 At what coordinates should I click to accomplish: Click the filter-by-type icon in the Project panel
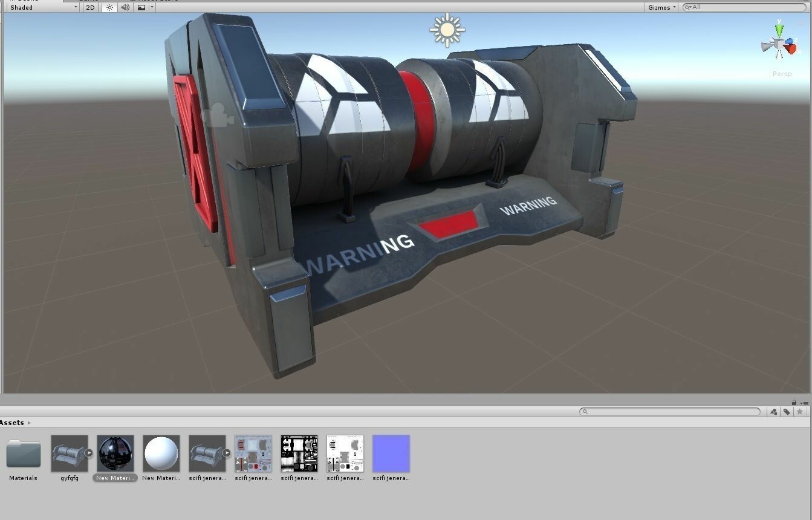tap(773, 412)
